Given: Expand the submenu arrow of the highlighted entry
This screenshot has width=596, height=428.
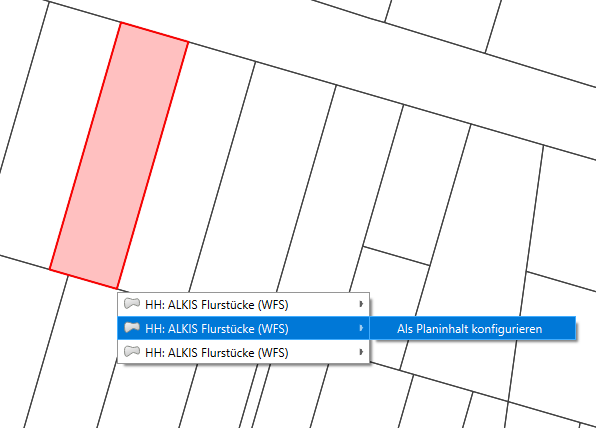Looking at the screenshot, I should tap(361, 328).
